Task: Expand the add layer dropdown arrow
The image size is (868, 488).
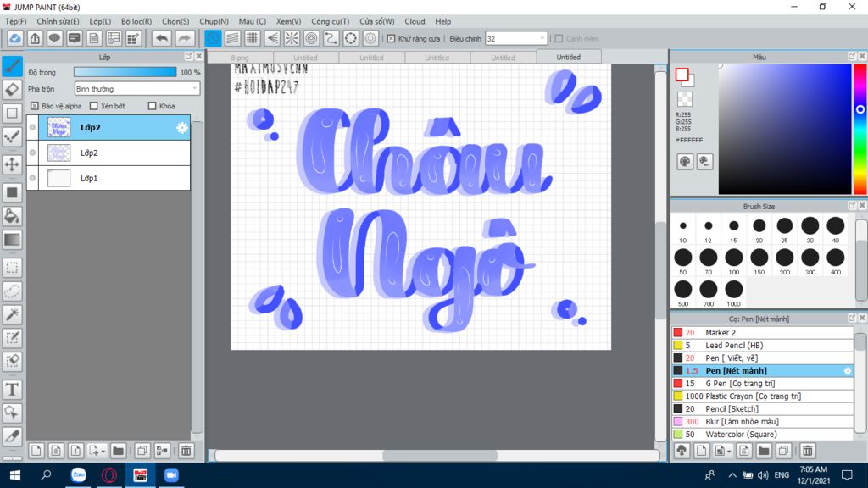Action: [103, 452]
